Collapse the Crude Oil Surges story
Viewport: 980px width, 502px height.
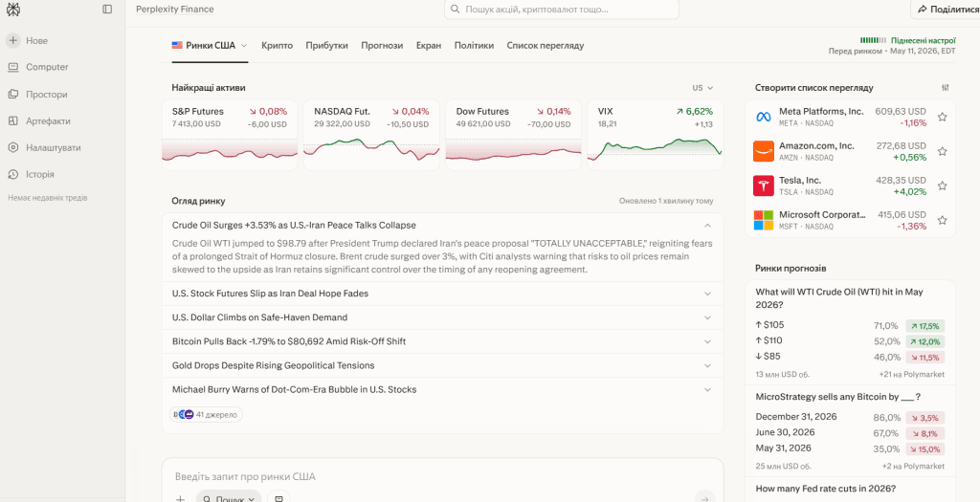pyautogui.click(x=707, y=226)
